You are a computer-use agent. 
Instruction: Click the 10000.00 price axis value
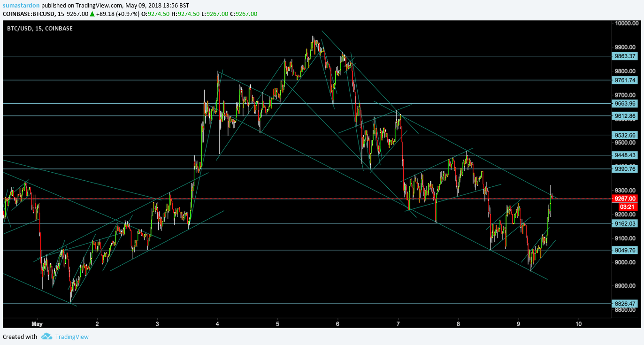626,23
